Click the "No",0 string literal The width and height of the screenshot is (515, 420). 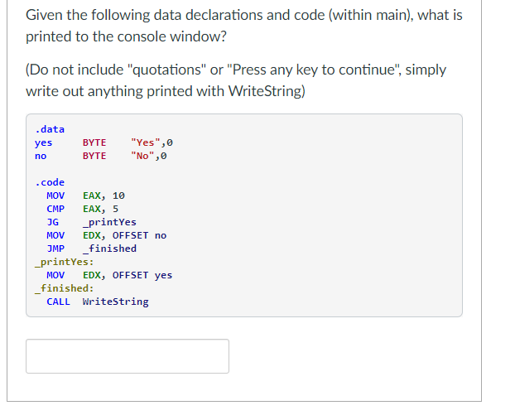149,156
